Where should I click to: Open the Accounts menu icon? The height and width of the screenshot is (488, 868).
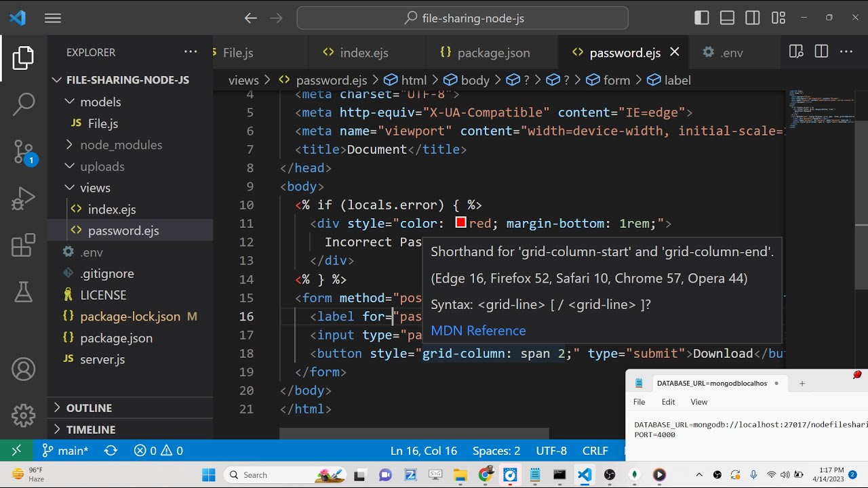coord(23,369)
